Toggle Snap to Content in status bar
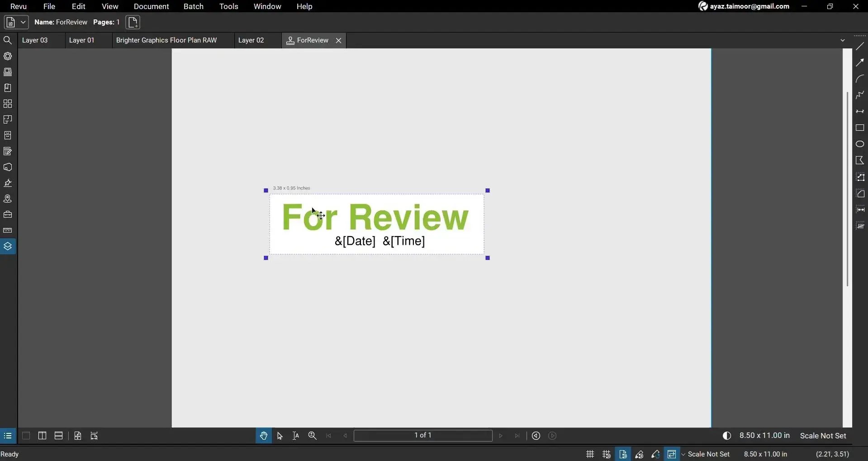Screen dimensions: 868x461 point(623,454)
